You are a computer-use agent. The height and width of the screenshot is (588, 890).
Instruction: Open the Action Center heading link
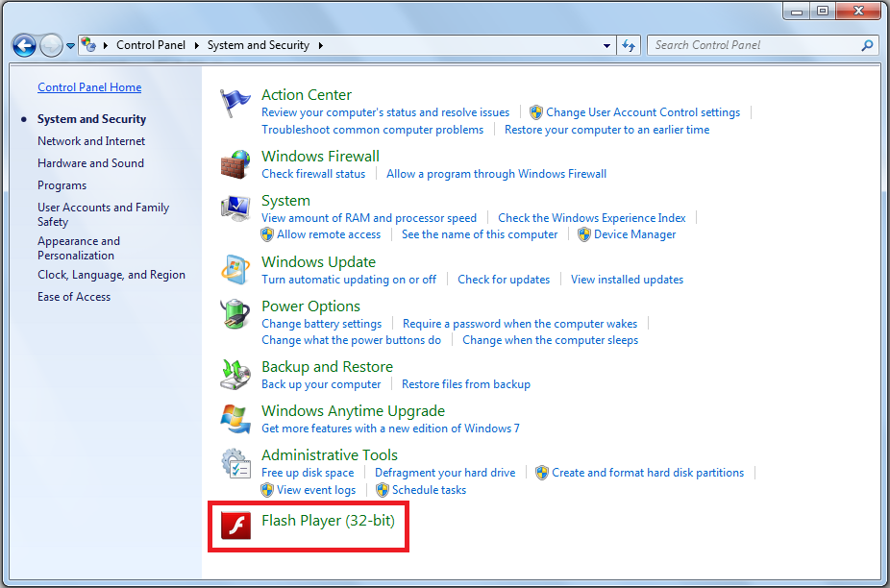[x=307, y=95]
